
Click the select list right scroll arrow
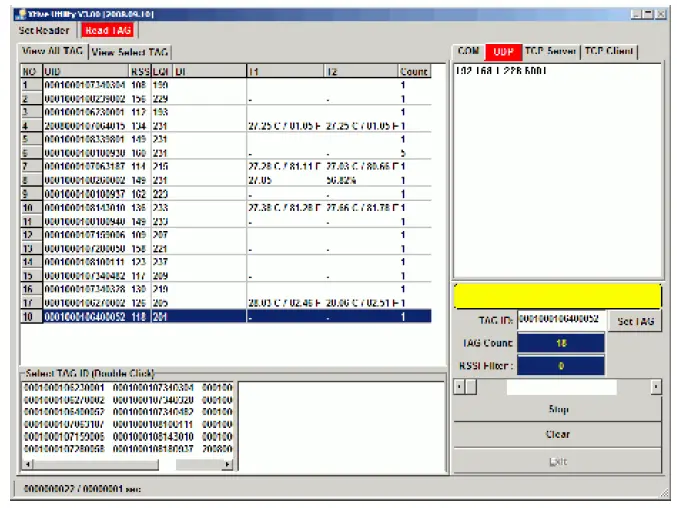click(228, 464)
